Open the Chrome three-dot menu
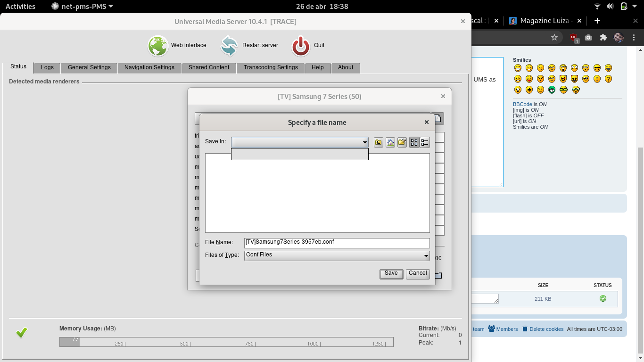The image size is (644, 362). 634,38
